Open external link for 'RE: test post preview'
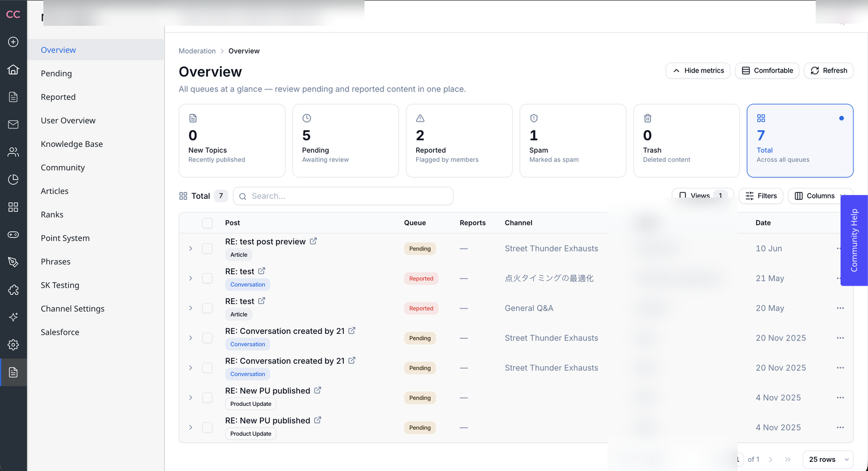This screenshot has height=471, width=868. 313,241
